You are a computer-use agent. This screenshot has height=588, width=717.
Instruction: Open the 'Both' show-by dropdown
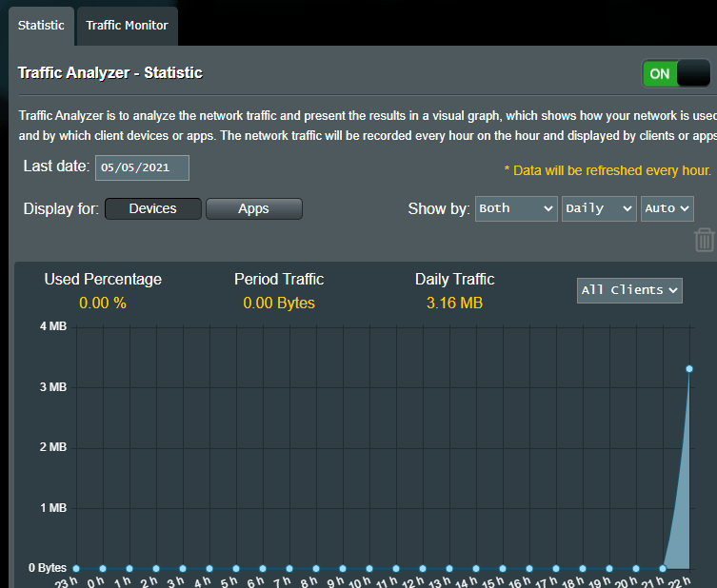point(515,208)
